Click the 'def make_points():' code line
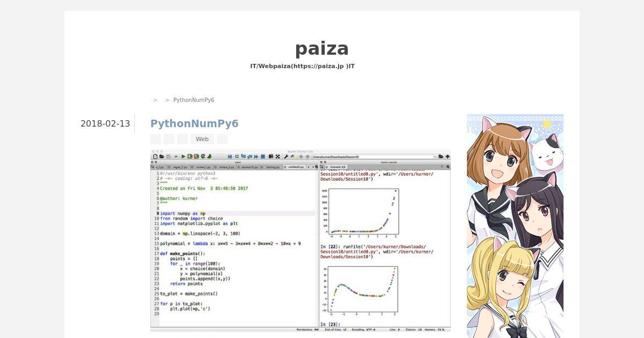This screenshot has height=338, width=644. pyautogui.click(x=182, y=254)
